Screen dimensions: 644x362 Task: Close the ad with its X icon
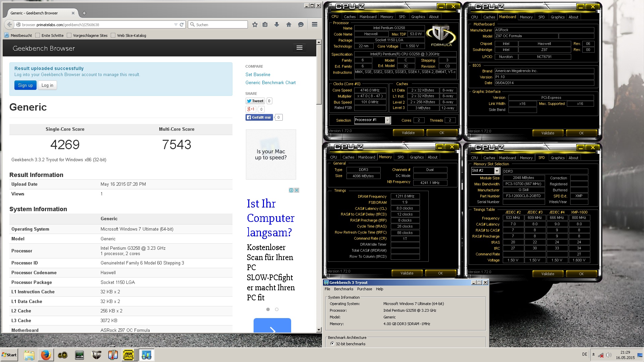click(297, 190)
